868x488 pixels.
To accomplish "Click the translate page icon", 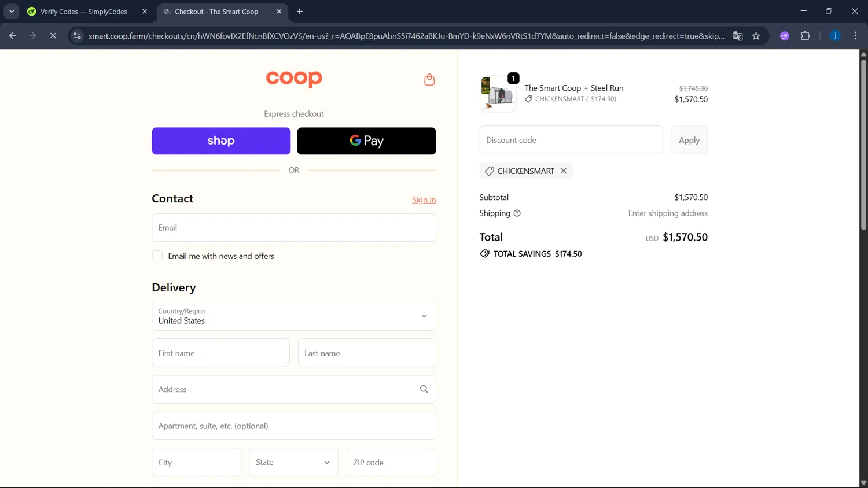I will click(738, 36).
